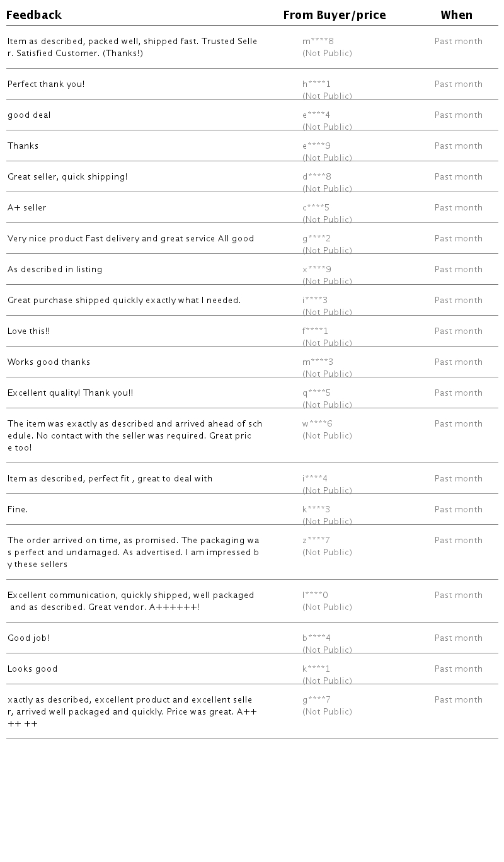Select buyer c****5 username

pos(316,208)
